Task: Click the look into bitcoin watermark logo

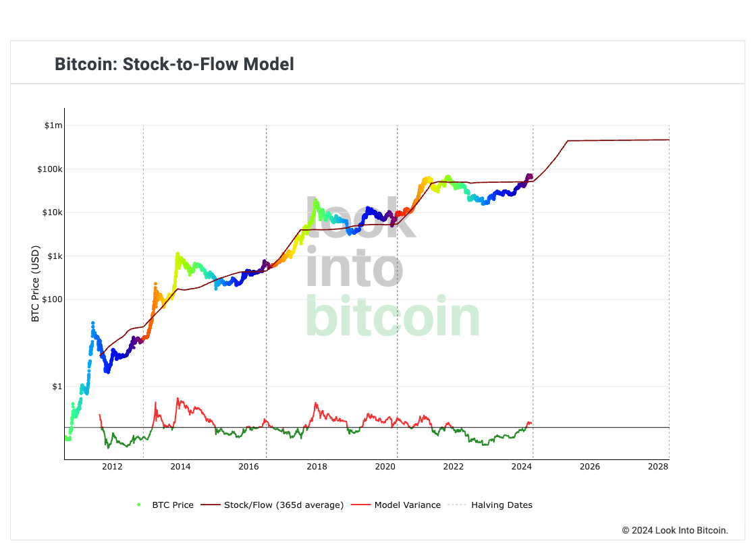Action: 393,267
